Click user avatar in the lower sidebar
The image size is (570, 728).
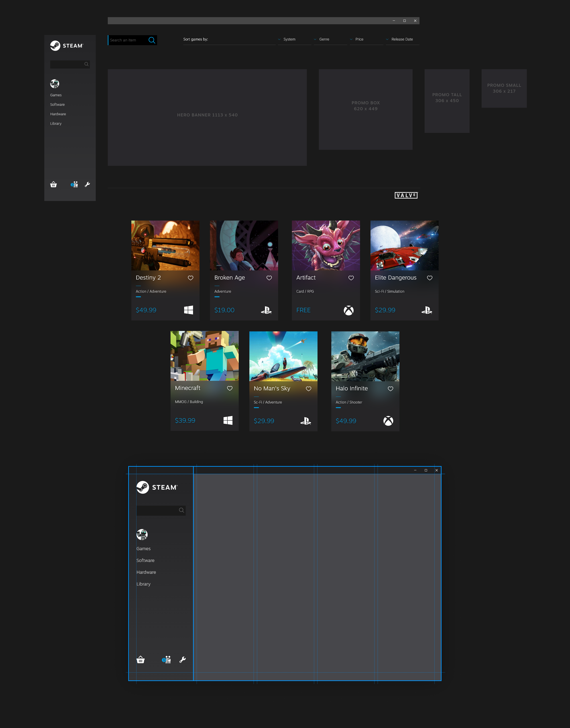pos(142,535)
